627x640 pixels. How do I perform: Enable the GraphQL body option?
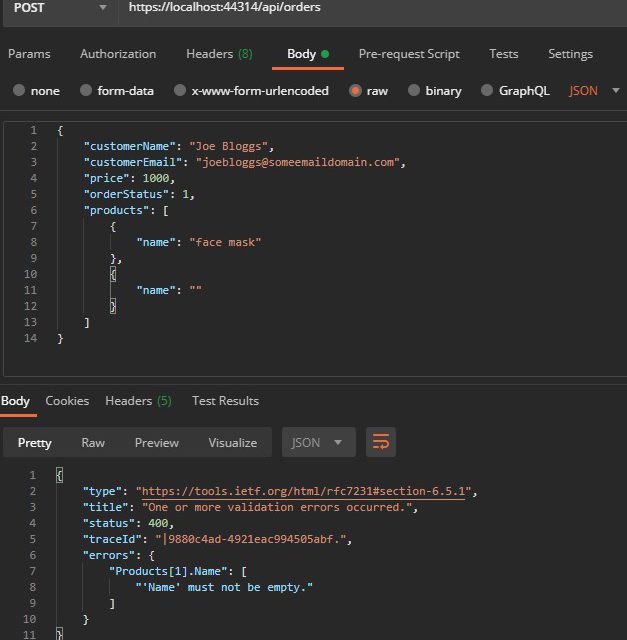pyautogui.click(x=487, y=90)
